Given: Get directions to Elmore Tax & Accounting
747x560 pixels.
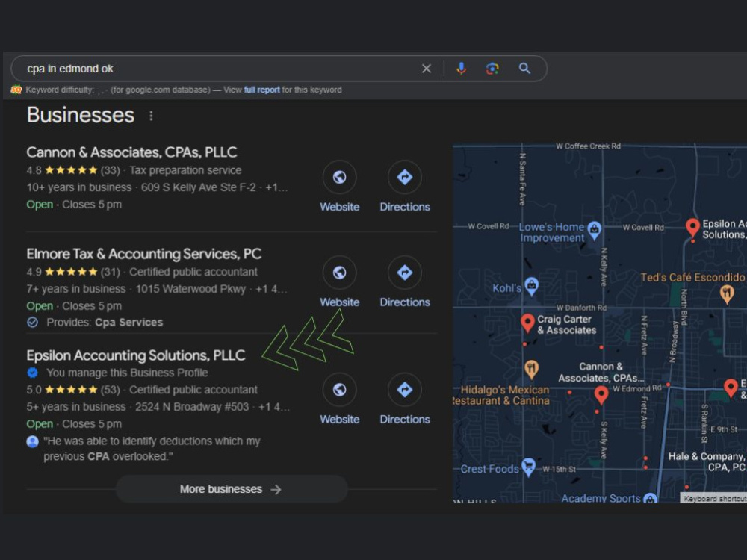Looking at the screenshot, I should [404, 273].
